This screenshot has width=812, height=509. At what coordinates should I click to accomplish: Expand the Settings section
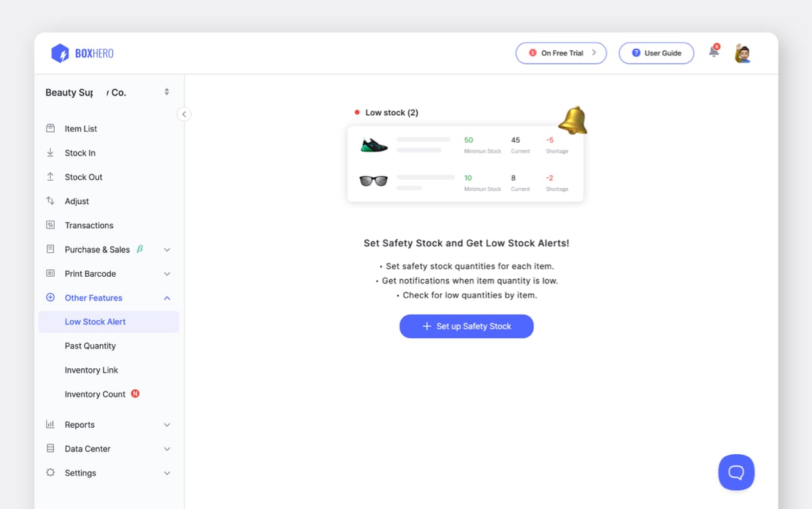(167, 472)
